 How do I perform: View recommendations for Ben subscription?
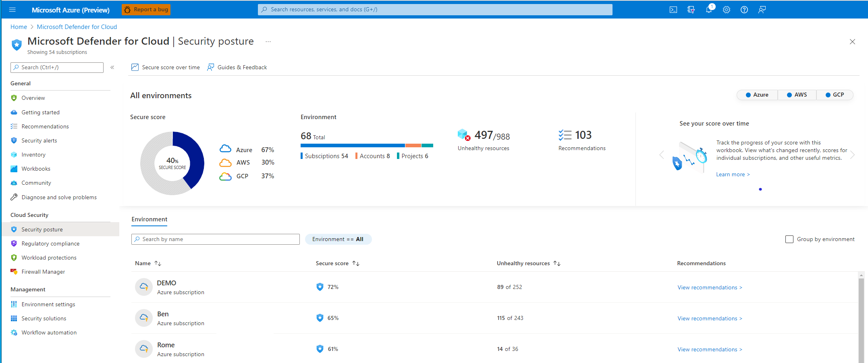710,319
